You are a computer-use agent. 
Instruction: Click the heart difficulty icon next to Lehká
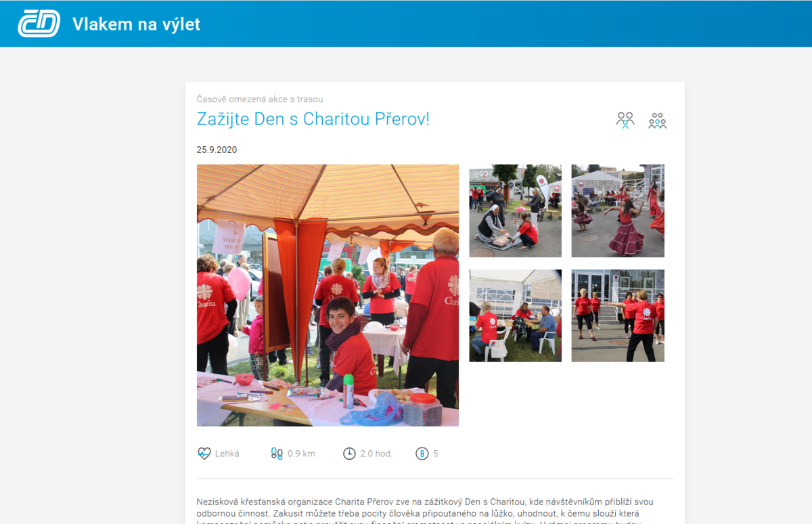coord(204,454)
